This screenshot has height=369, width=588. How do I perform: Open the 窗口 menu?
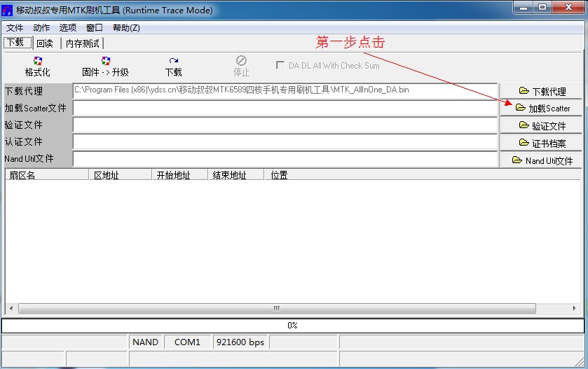click(x=94, y=28)
